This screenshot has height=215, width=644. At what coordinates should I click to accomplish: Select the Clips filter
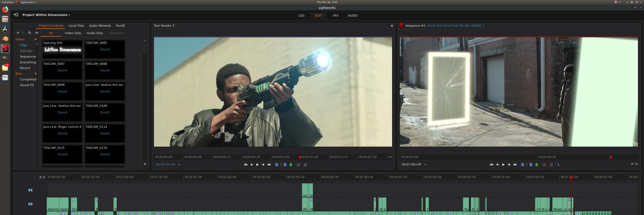(23, 45)
